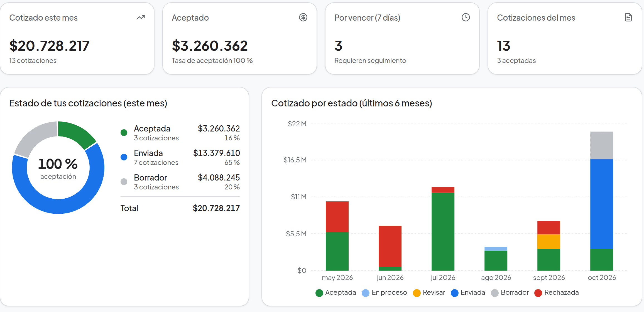Click the red Rechazada portion of may 2026 bar
Image resolution: width=644 pixels, height=312 pixels.
(x=337, y=217)
